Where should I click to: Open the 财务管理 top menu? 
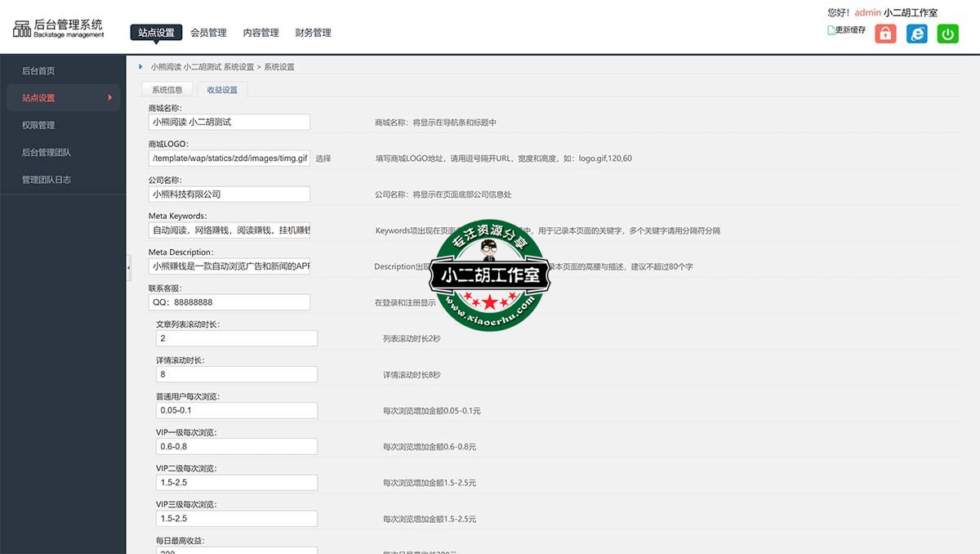(313, 33)
